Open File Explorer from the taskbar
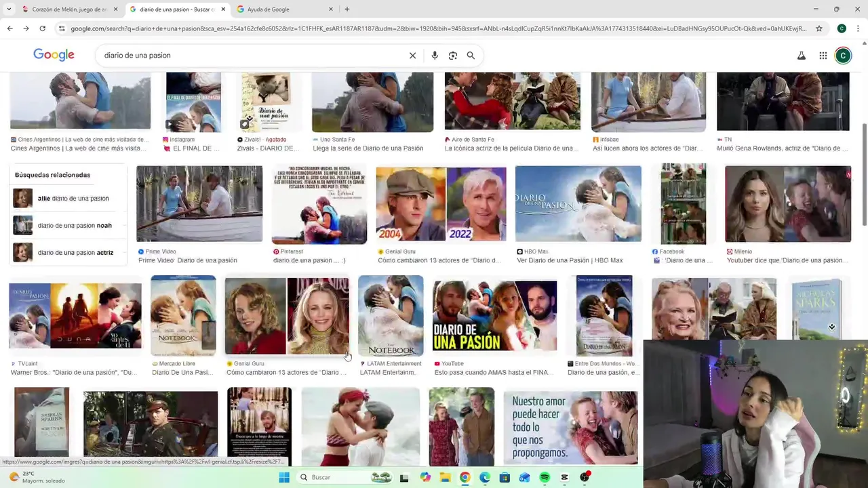868x488 pixels. click(445, 477)
